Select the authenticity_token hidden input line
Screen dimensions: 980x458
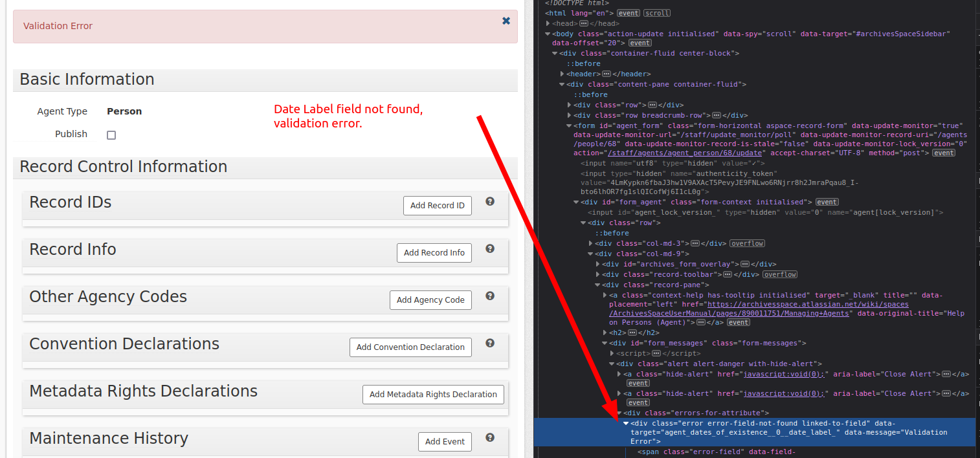[719, 182]
